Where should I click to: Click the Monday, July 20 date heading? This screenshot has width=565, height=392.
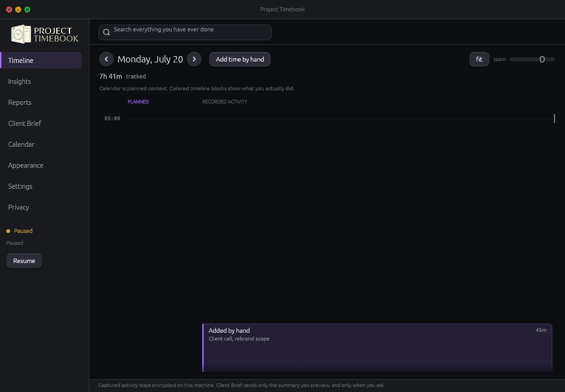pos(150,59)
